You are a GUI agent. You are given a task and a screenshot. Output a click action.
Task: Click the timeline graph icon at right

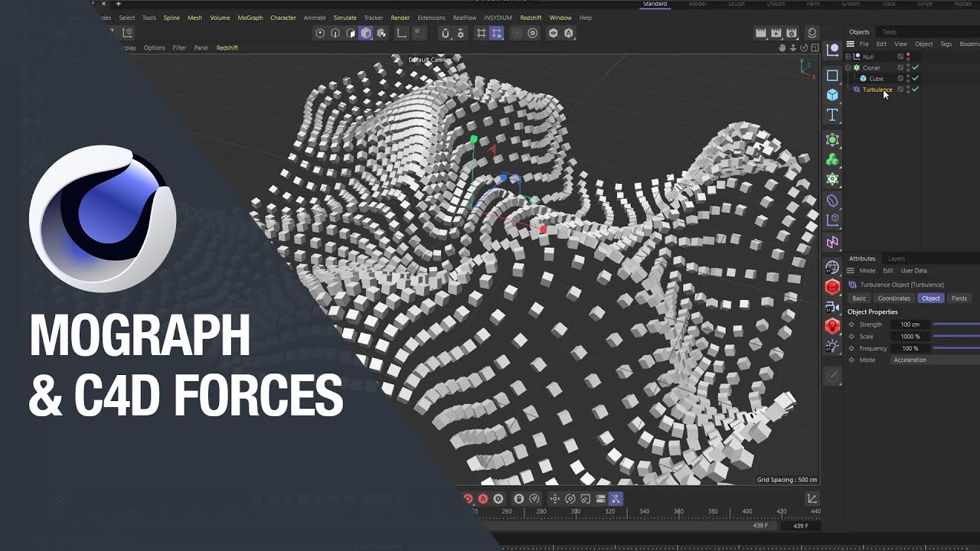point(812,499)
